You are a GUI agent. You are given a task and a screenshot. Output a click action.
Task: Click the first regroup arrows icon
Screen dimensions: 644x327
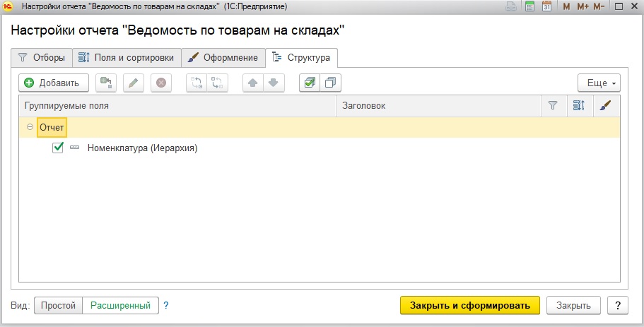pos(197,83)
